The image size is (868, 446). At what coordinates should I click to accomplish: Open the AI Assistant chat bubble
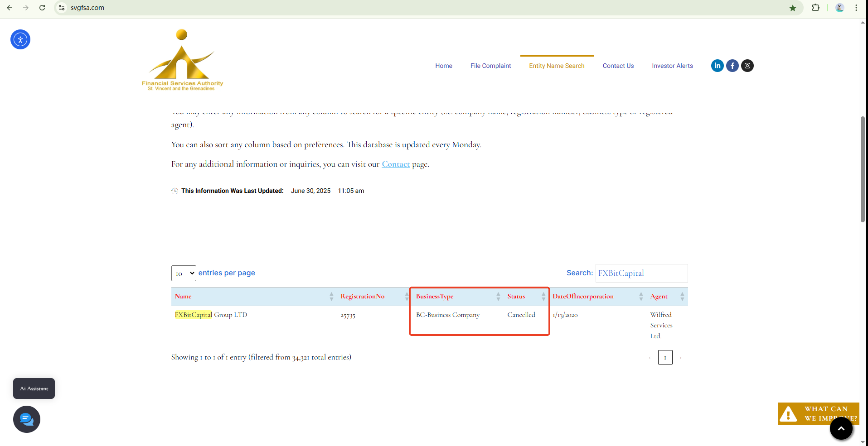point(27,419)
